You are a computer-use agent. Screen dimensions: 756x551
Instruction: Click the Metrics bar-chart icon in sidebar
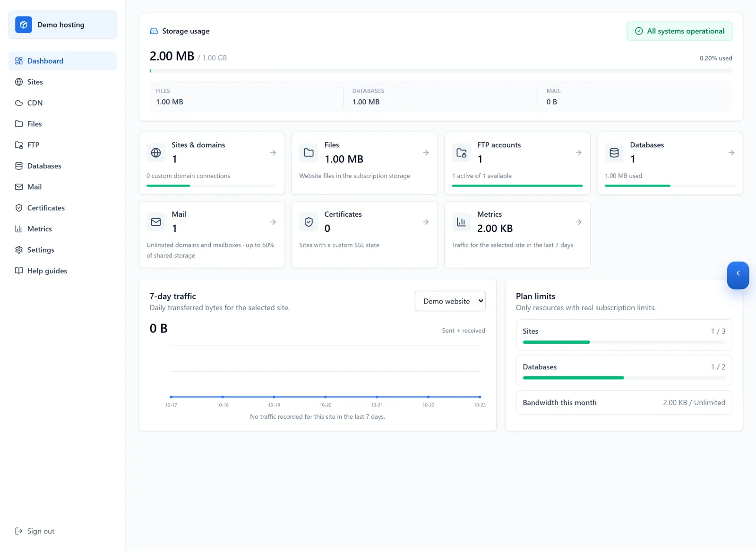click(x=19, y=229)
